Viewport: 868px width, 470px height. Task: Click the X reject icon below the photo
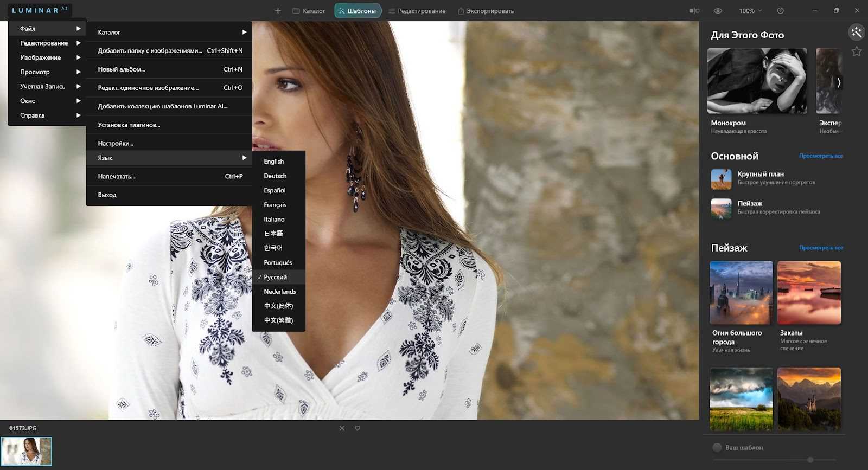(x=342, y=428)
